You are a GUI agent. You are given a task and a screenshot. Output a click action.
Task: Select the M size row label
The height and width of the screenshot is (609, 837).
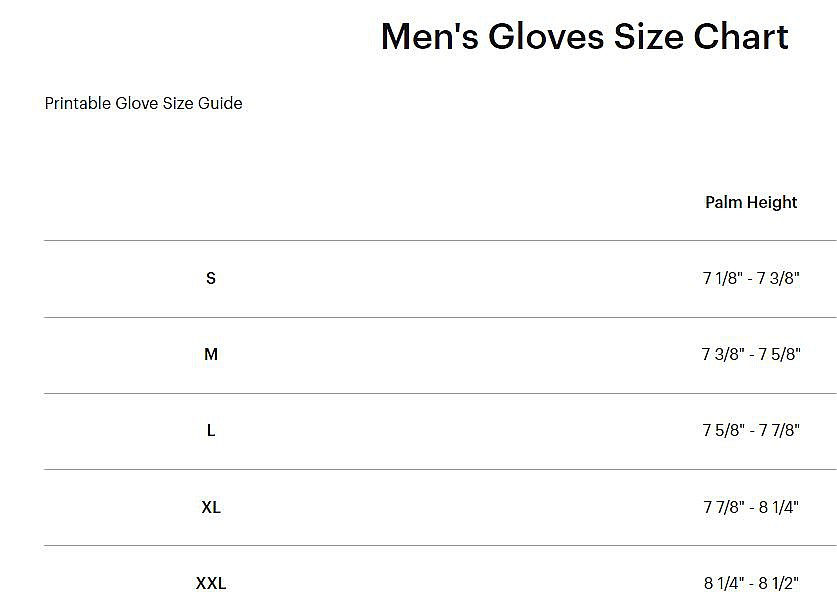pos(210,354)
